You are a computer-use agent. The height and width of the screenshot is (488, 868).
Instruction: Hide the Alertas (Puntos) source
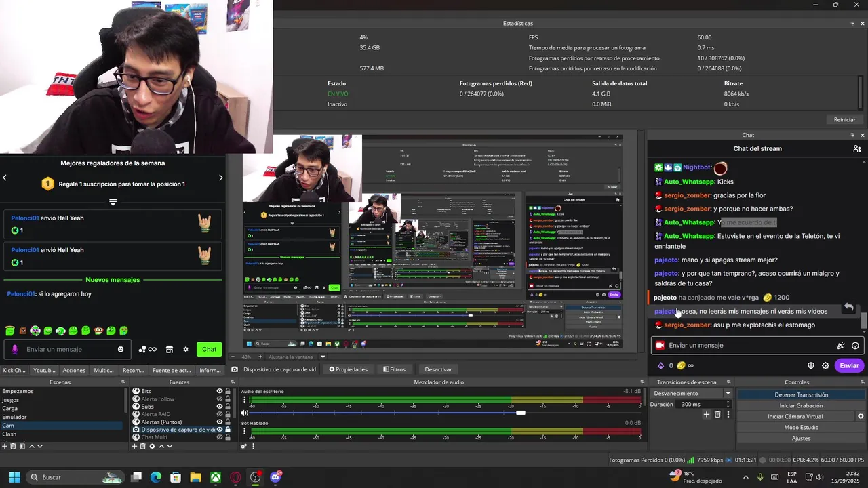(219, 422)
